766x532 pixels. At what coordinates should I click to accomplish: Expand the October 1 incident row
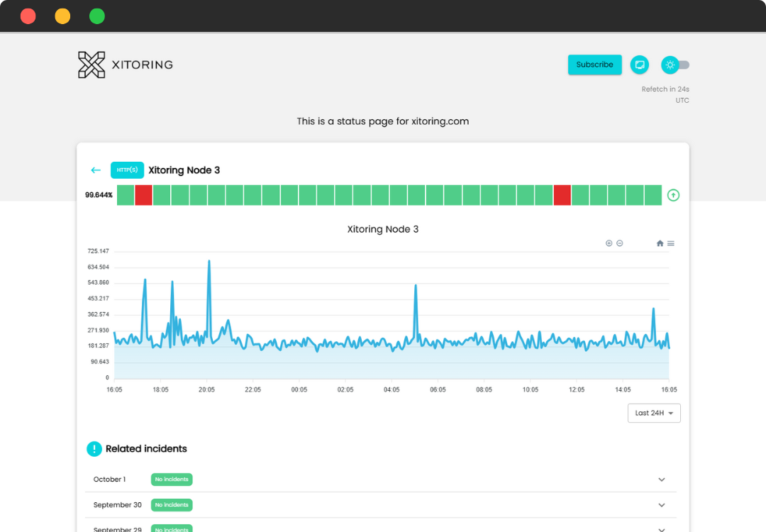pyautogui.click(x=662, y=480)
